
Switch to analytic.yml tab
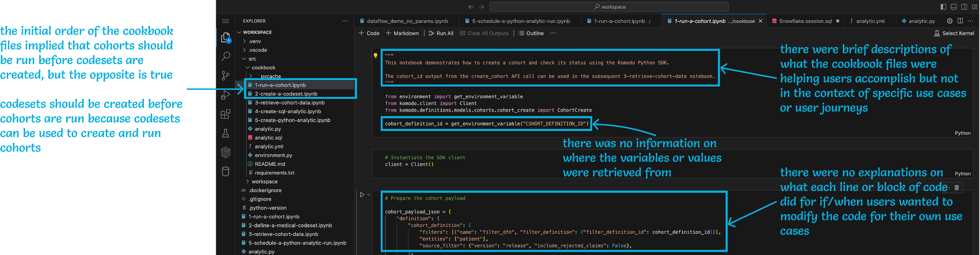870,21
